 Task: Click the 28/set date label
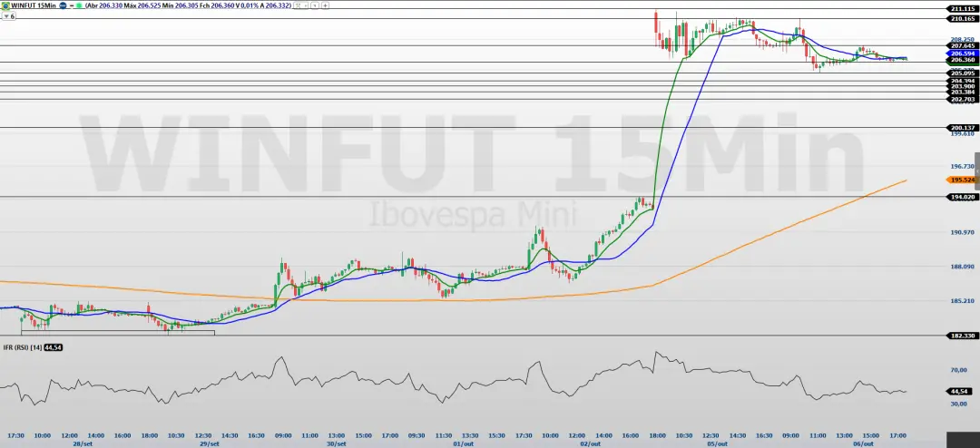tap(82, 443)
